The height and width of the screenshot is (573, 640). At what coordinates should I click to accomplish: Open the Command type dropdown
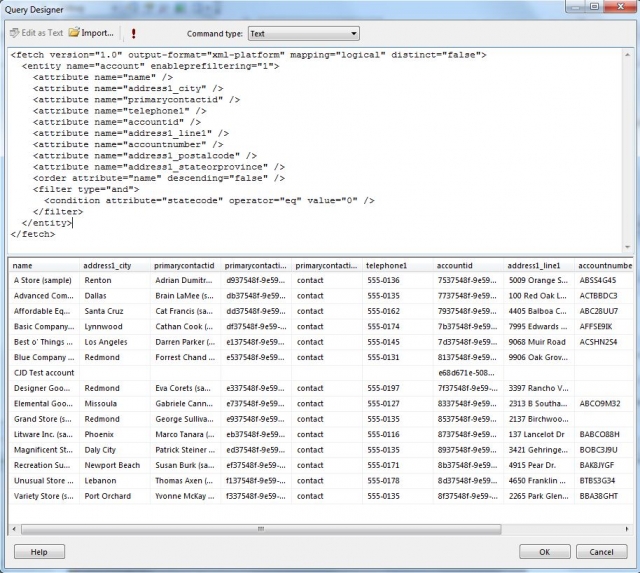click(x=304, y=33)
